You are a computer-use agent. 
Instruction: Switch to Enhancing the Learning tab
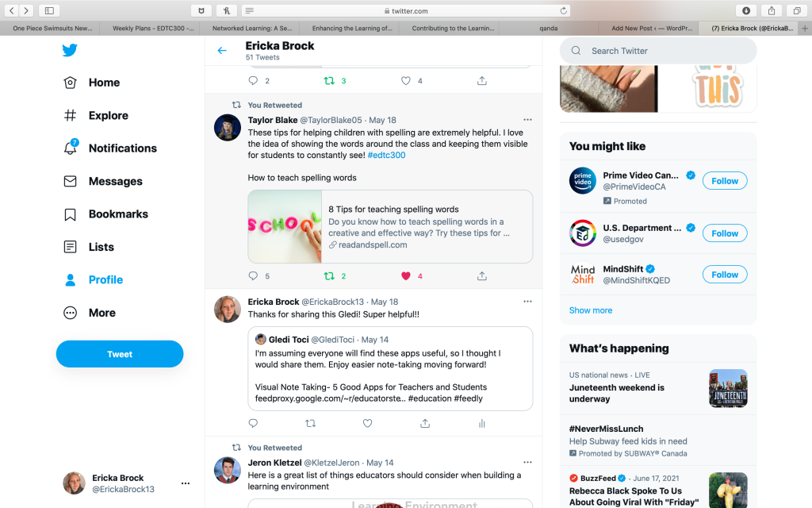coord(352,28)
